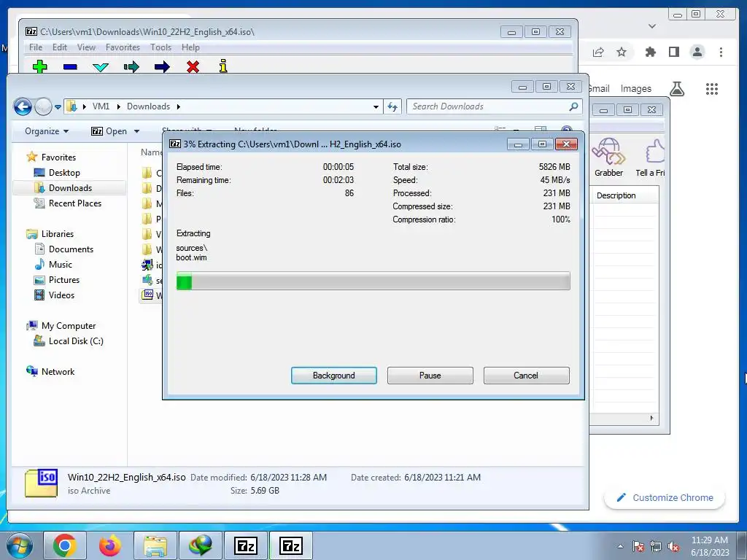Viewport: 747px width, 560px height.
Task: Open the Favorites menu in 7-Zip window
Action: click(x=123, y=47)
